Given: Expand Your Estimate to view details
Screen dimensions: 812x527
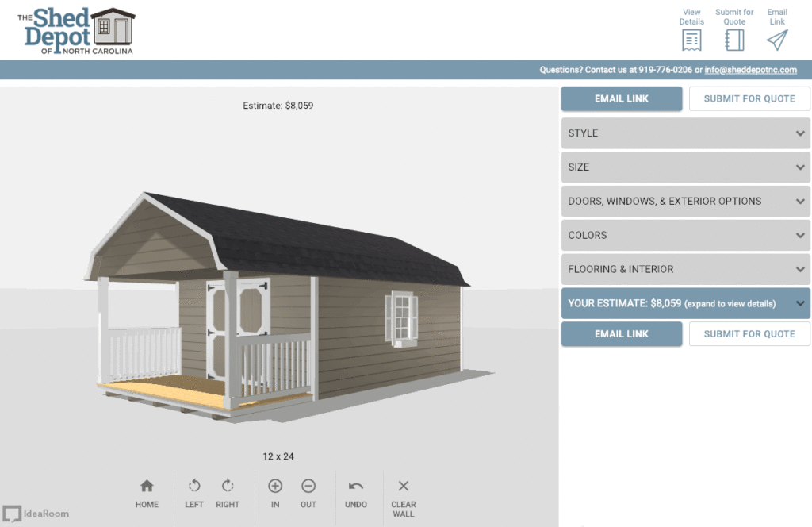Looking at the screenshot, I should 685,303.
